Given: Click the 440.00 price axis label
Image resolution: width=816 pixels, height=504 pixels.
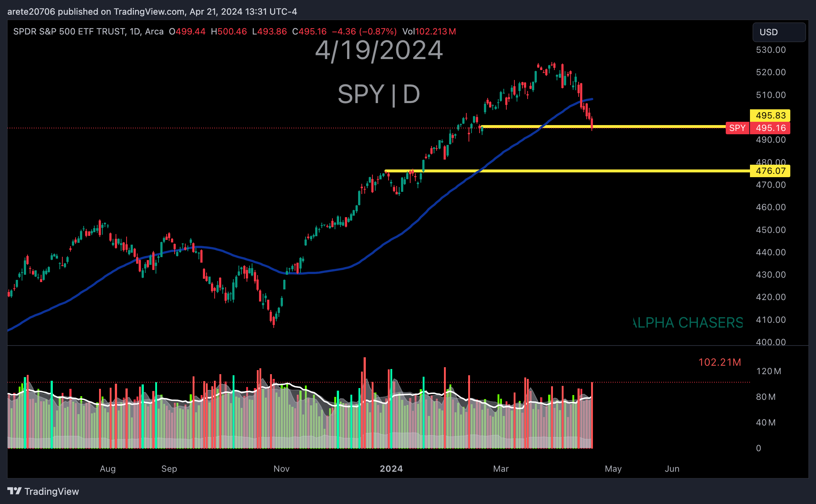Looking at the screenshot, I should click(x=771, y=252).
